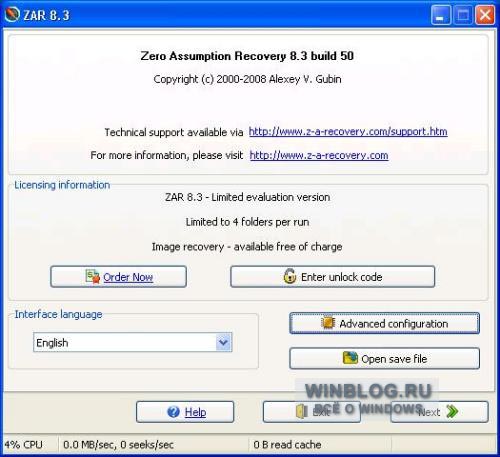Click the Image recovery available free of charge text
Image resolution: width=500 pixels, height=457 pixels.
pyautogui.click(x=247, y=247)
